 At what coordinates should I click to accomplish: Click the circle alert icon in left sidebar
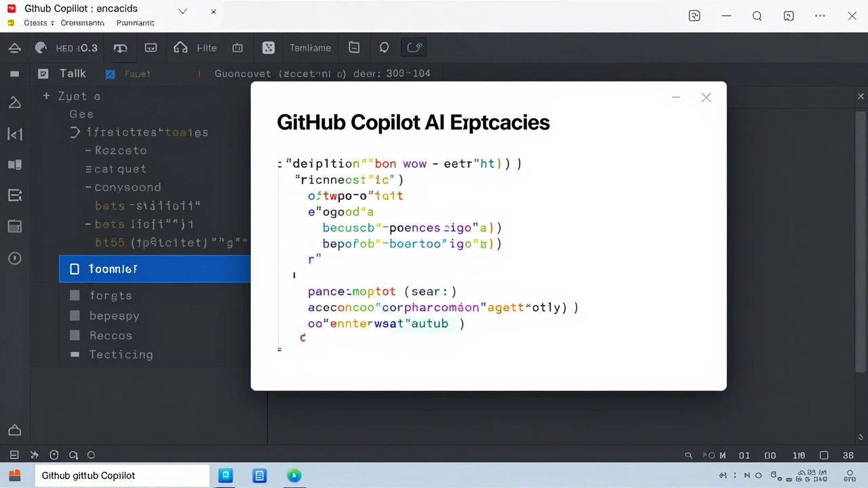click(14, 258)
